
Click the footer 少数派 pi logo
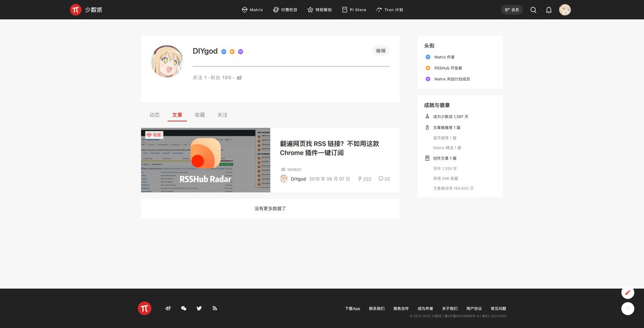coord(144,308)
